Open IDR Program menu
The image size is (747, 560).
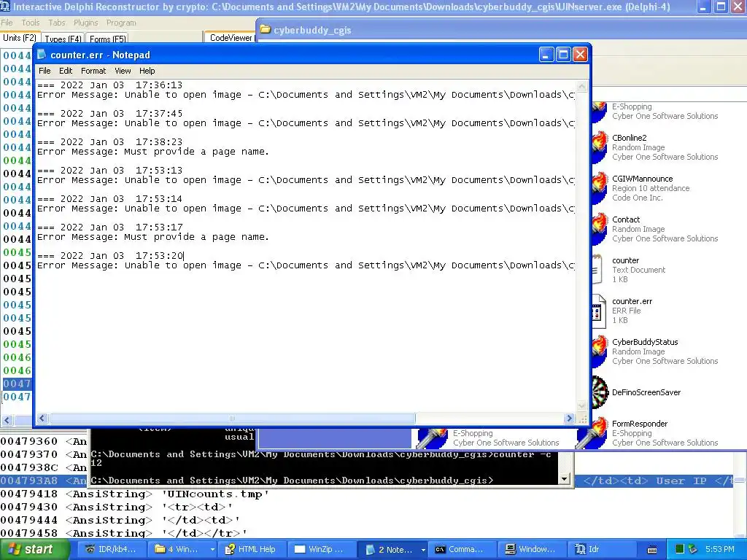(121, 23)
